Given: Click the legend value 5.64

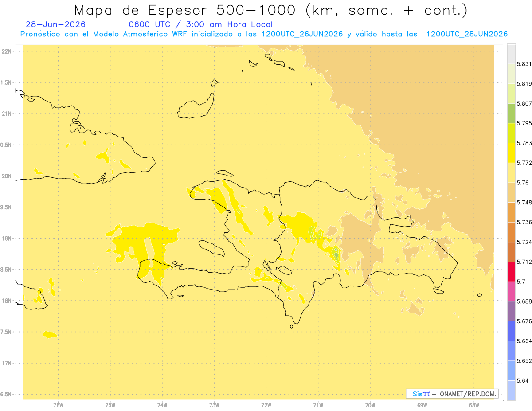Looking at the screenshot, I should tap(523, 381).
